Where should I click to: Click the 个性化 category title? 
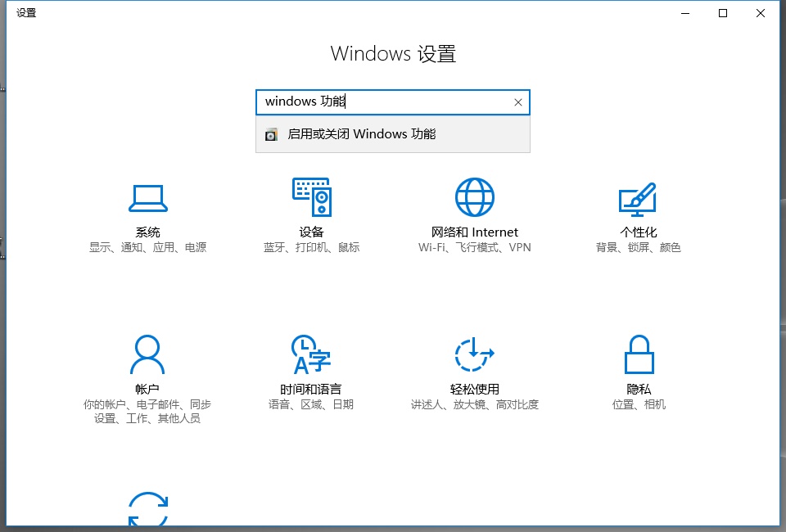point(638,232)
